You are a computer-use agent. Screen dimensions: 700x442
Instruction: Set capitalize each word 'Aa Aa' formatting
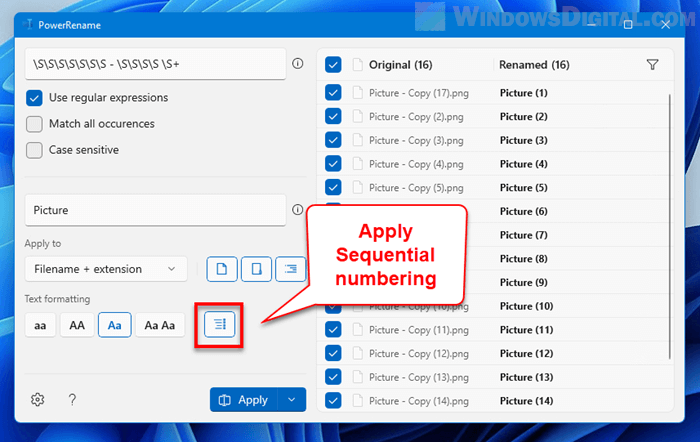pos(160,325)
